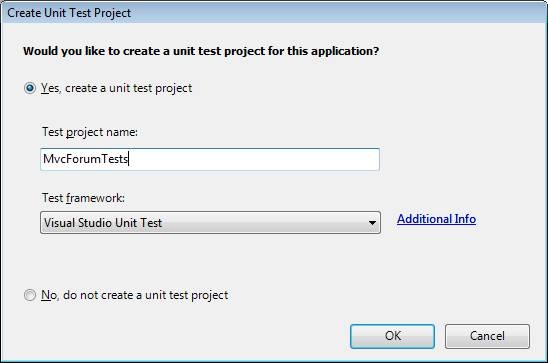Click the 'Test framework:' label
The width and height of the screenshot is (548, 363).
point(83,198)
